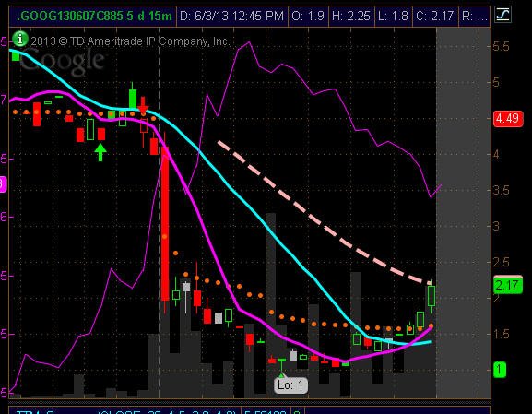Click the 'Lo: 1' price bubble
532x414 pixels.
(x=290, y=385)
